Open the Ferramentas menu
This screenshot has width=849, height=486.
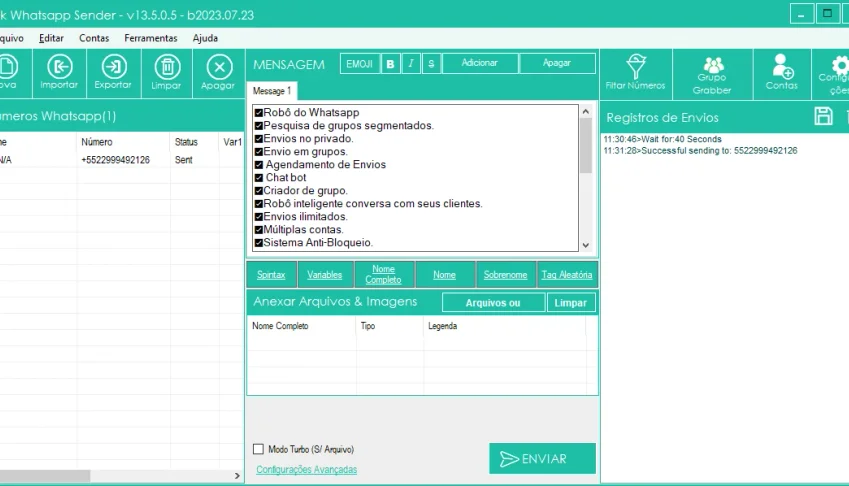point(151,38)
